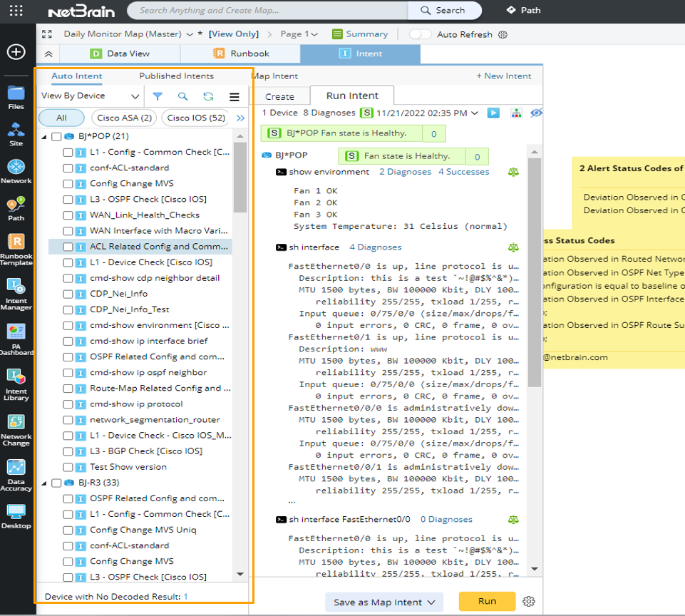Image resolution: width=685 pixels, height=616 pixels.
Task: Click the Run Intent results scrollbar thumb
Action: [x=535, y=272]
